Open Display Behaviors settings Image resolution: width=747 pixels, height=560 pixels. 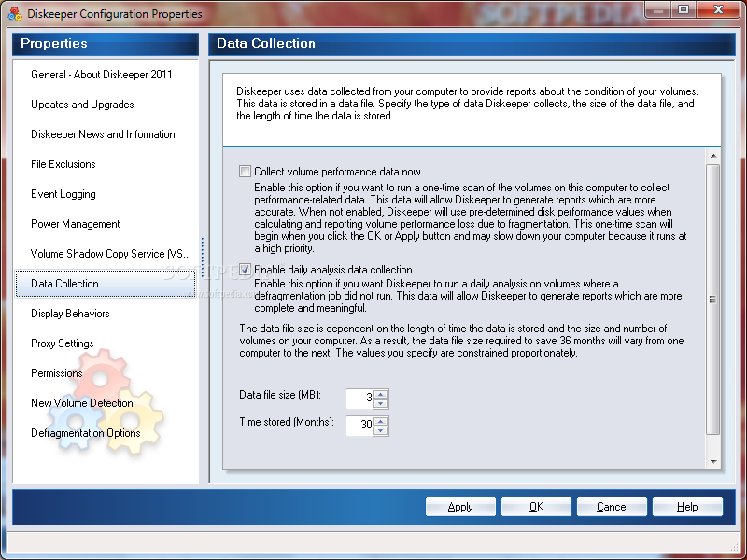coord(71,314)
